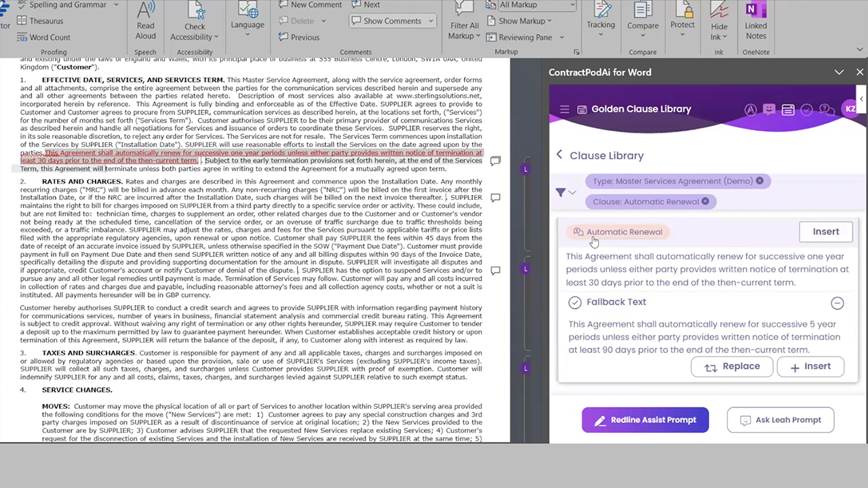Open the Tracking menu
The image size is (868, 488).
pos(601,19)
